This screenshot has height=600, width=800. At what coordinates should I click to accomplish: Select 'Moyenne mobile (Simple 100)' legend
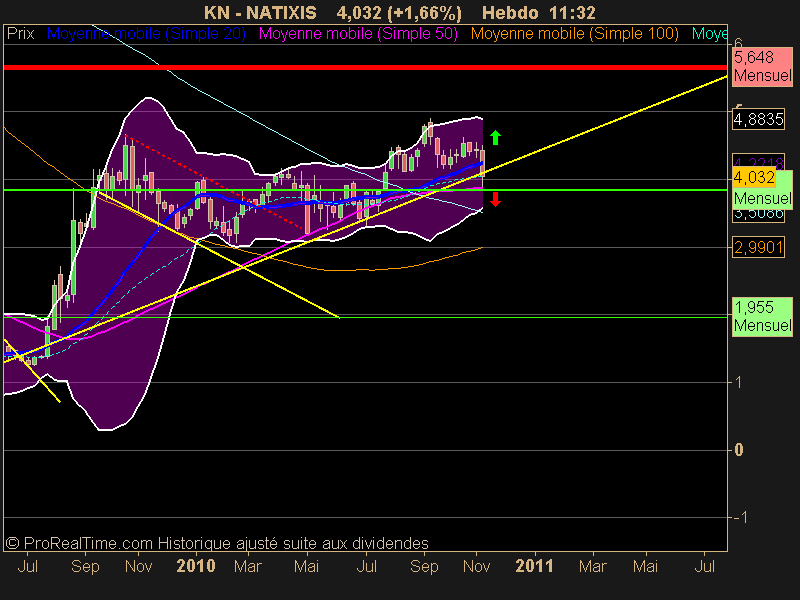coord(574,34)
